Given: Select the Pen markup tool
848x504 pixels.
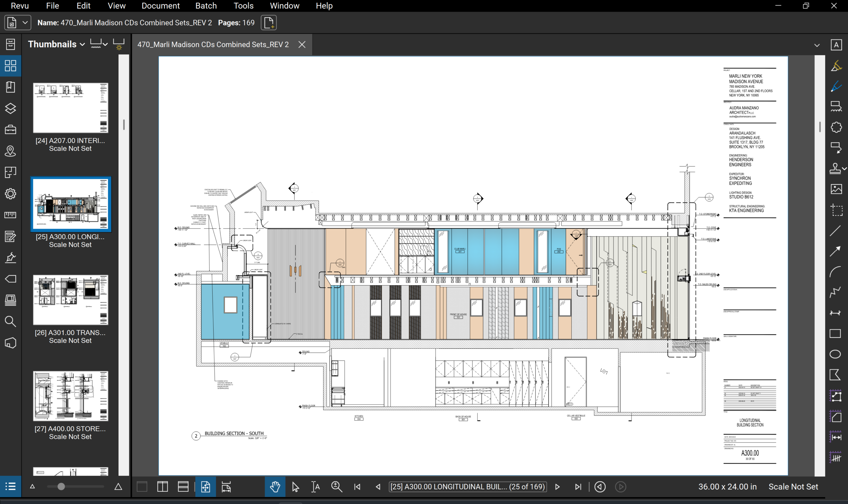Looking at the screenshot, I should pyautogui.click(x=836, y=86).
